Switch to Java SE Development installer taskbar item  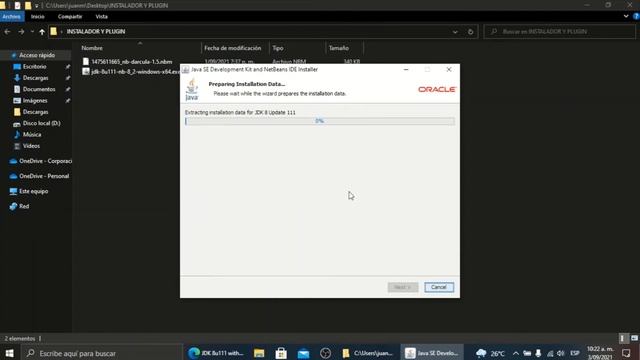431,353
